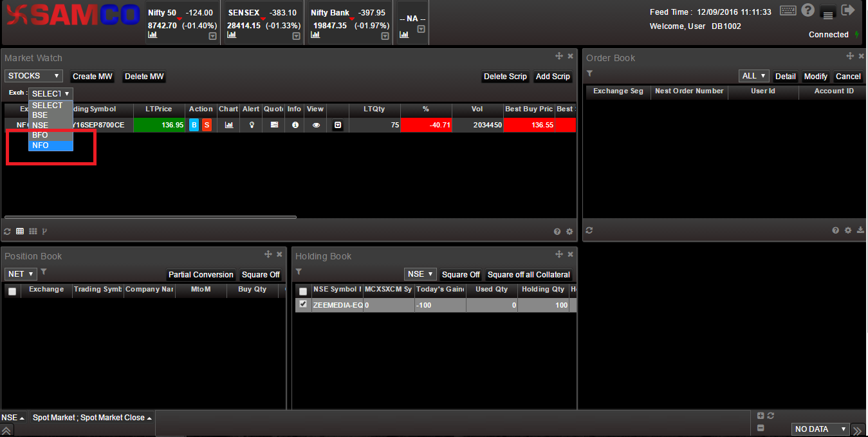Expand the SENSEX index dropdown arrow
Viewport: 868px width, 437px height.
(x=296, y=36)
